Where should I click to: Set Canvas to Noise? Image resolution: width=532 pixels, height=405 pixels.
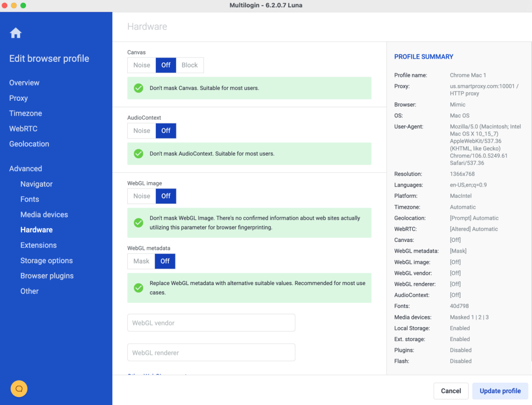(141, 65)
